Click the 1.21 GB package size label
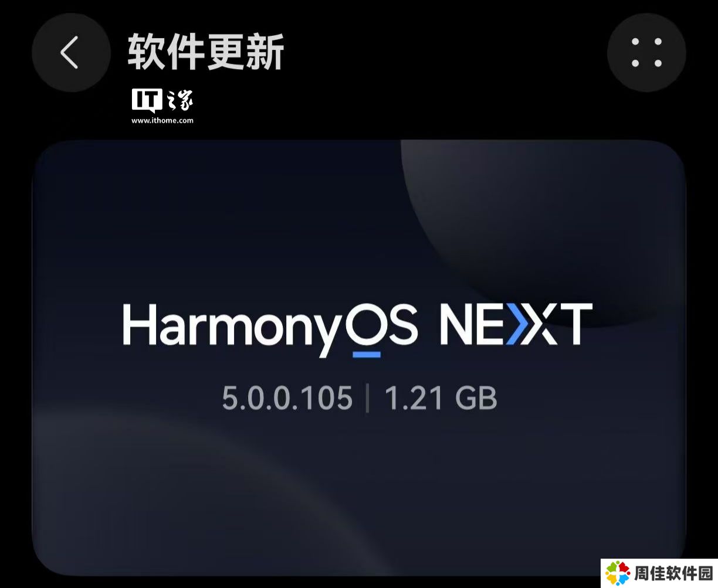The image size is (718, 588). pos(441,399)
